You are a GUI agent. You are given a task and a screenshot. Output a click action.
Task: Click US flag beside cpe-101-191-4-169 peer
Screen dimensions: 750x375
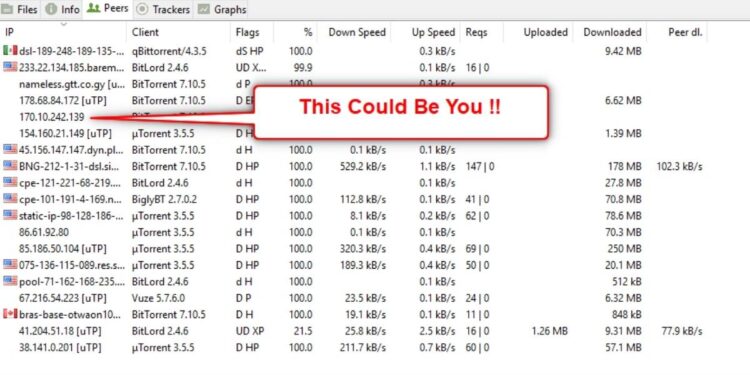10,199
